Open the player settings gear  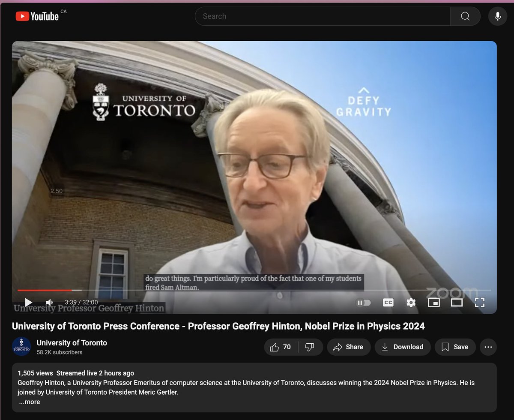[411, 303]
